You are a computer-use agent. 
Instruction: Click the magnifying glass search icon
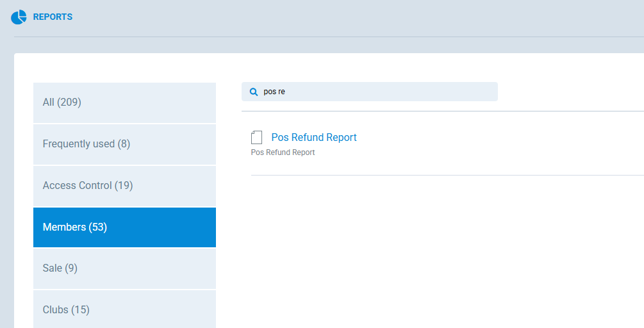[253, 92]
